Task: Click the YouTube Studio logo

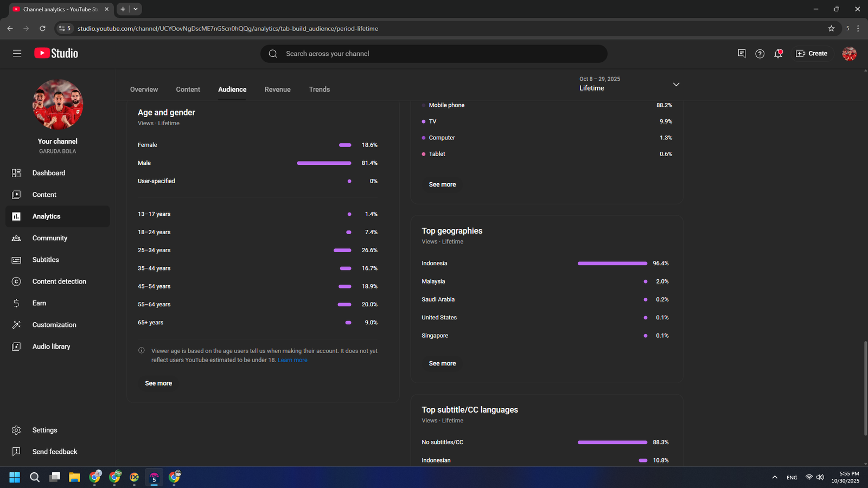Action: pyautogui.click(x=56, y=53)
